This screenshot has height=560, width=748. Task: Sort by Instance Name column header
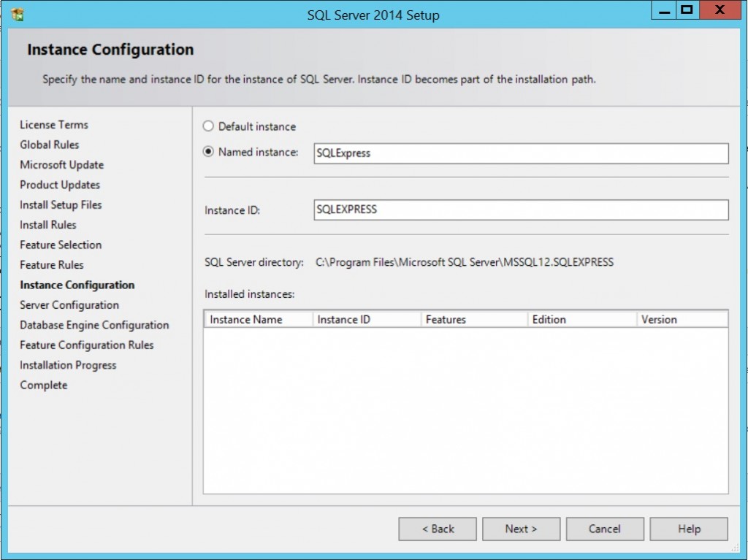tap(258, 320)
